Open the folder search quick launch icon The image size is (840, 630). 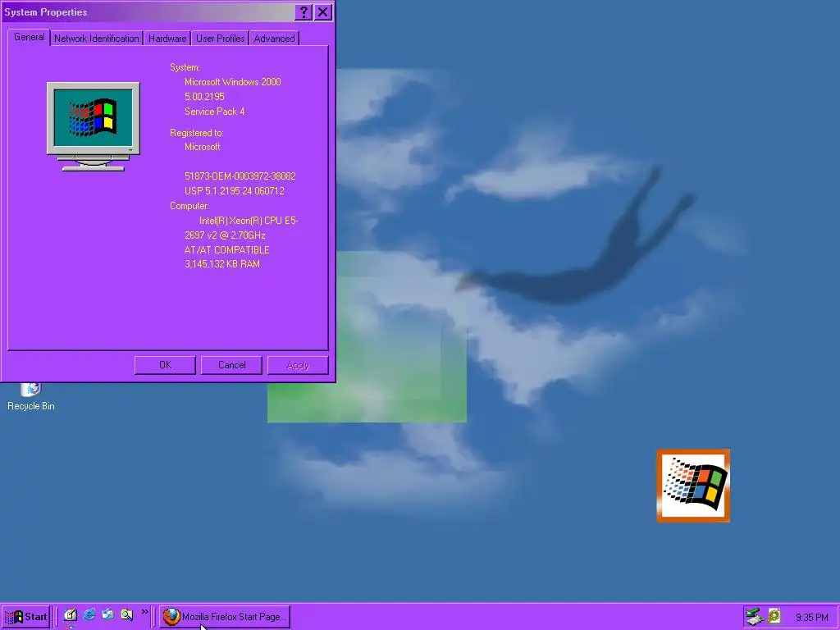126,615
